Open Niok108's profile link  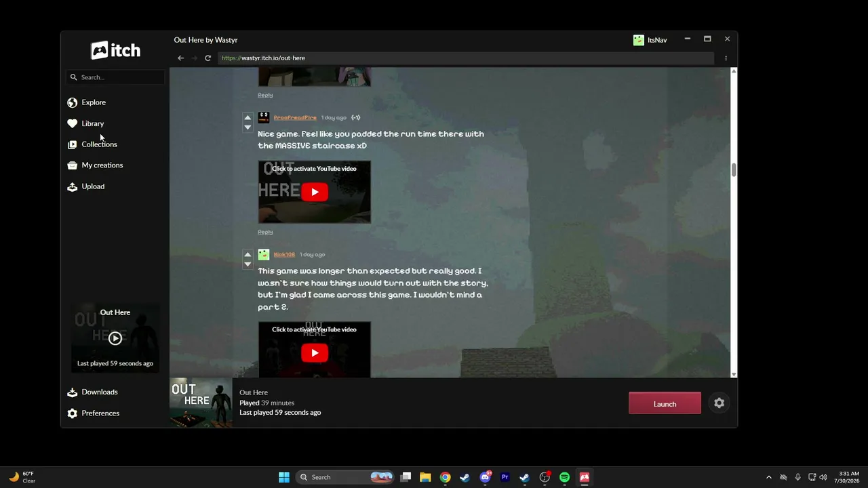point(284,255)
